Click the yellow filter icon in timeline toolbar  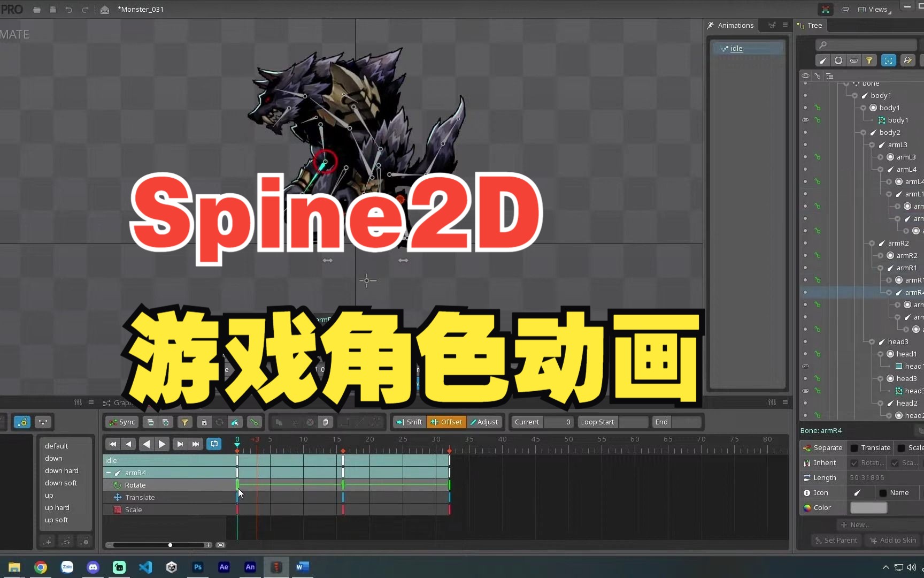click(184, 422)
